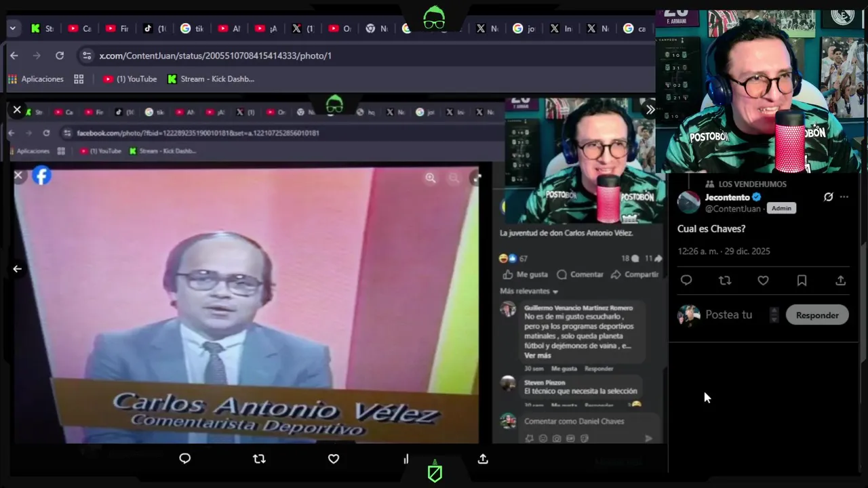'Comentar' in the Facebook screenshot
Viewport: 868px width, 488px height.
coord(580,274)
